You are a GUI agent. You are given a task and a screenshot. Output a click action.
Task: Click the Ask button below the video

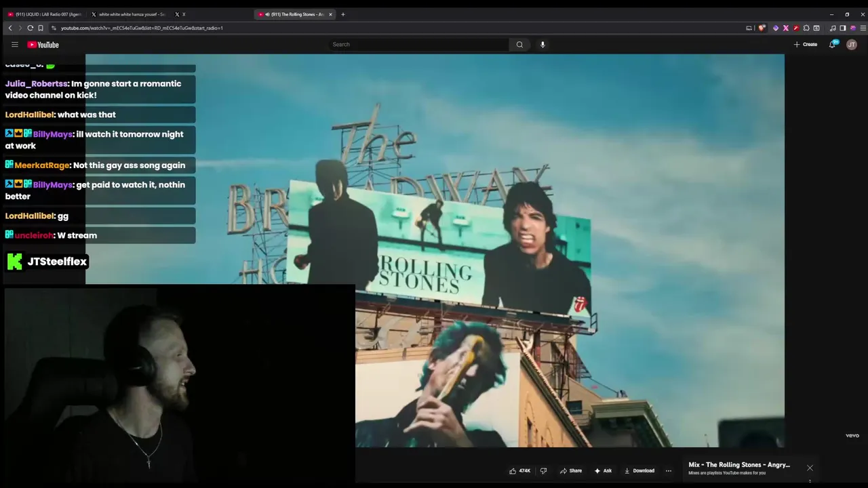603,470
